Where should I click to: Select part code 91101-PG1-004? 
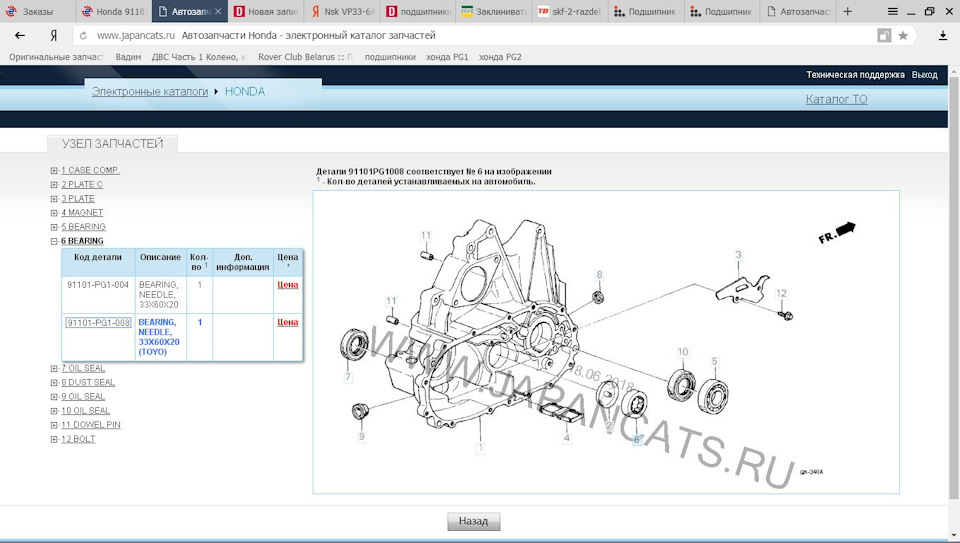(98, 285)
